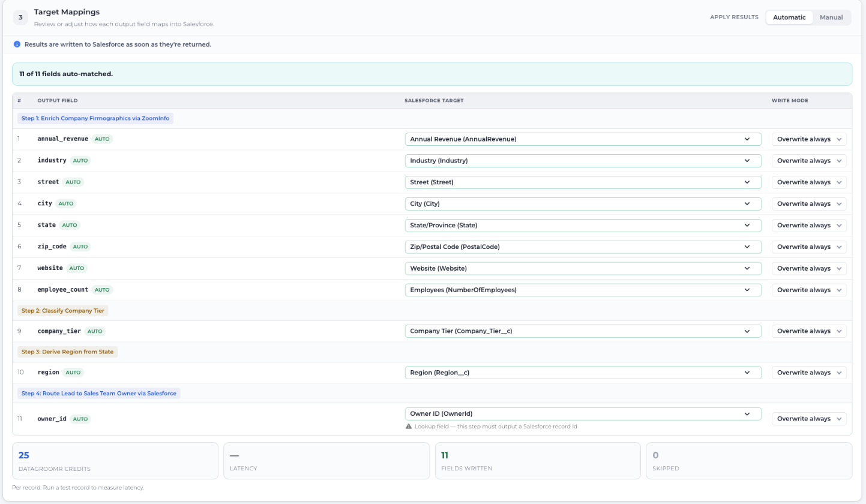
Task: Click the Fields Written stat card
Action: tap(538, 461)
